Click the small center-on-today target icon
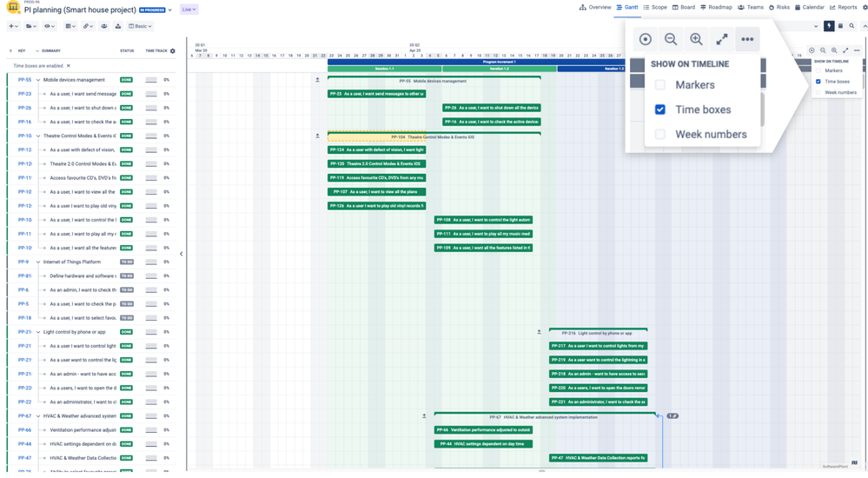868x478 pixels. [812, 50]
